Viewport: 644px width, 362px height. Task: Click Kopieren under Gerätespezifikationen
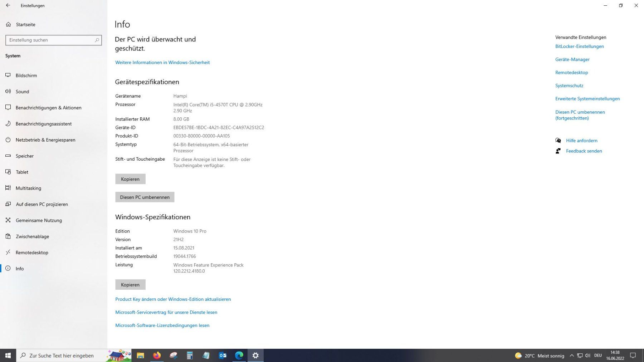[x=130, y=179]
